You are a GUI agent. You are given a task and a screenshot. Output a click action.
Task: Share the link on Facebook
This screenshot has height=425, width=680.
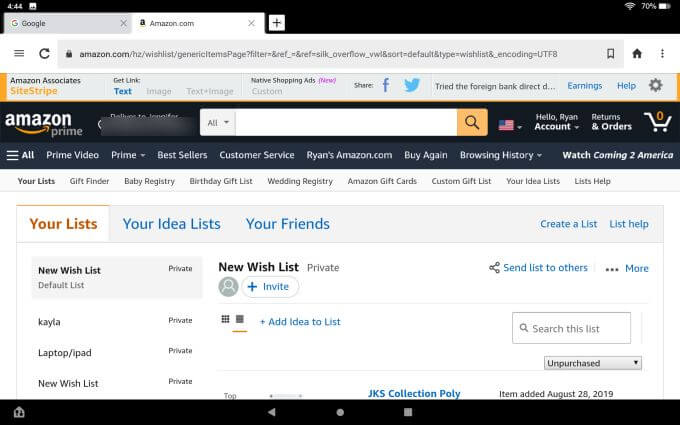[x=386, y=86]
